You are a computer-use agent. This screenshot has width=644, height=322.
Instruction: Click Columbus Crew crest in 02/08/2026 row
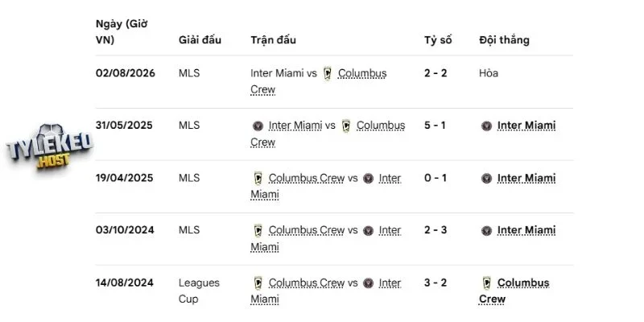point(327,73)
